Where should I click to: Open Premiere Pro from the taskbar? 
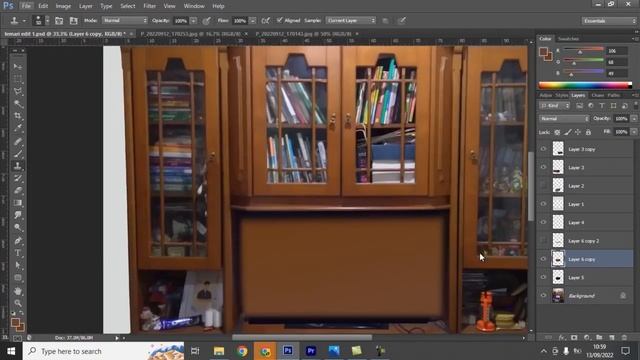pyautogui.click(x=311, y=351)
